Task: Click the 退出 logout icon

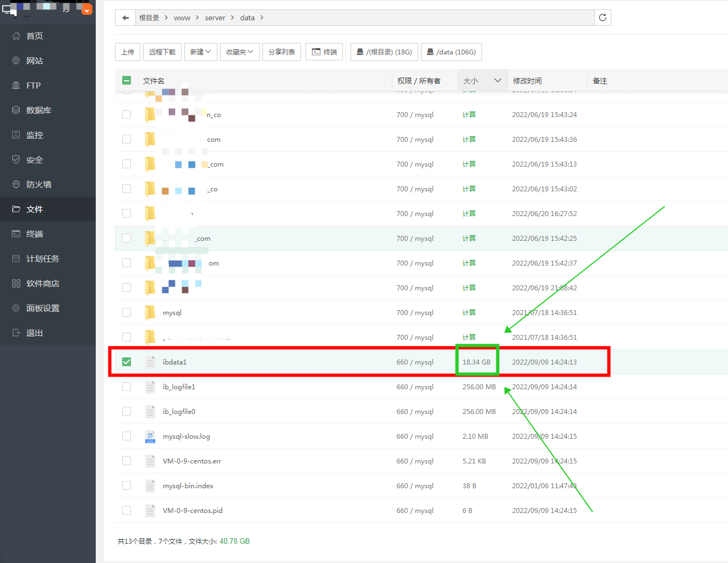Action: click(x=16, y=333)
